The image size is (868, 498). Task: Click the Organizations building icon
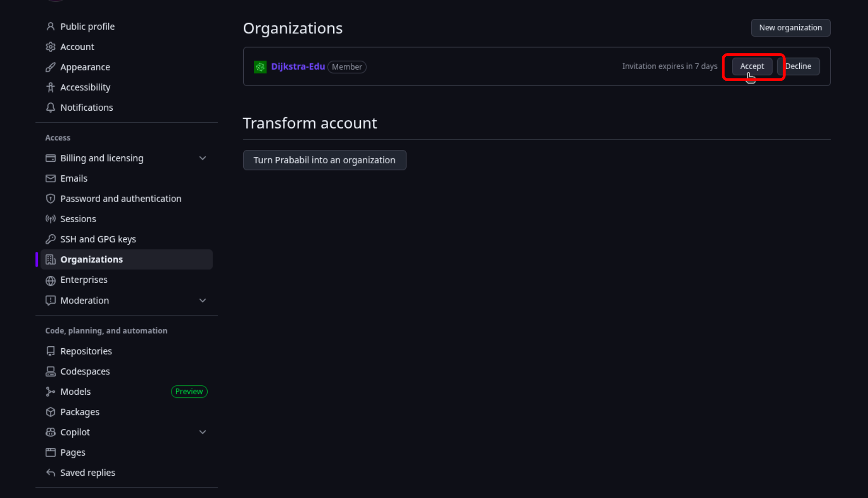pyautogui.click(x=50, y=259)
